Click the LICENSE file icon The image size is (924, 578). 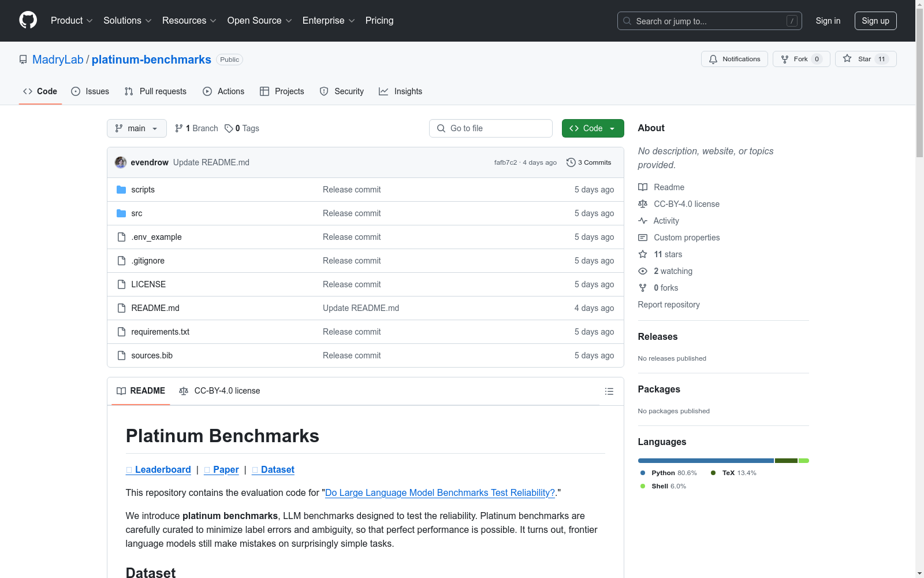[x=121, y=284]
